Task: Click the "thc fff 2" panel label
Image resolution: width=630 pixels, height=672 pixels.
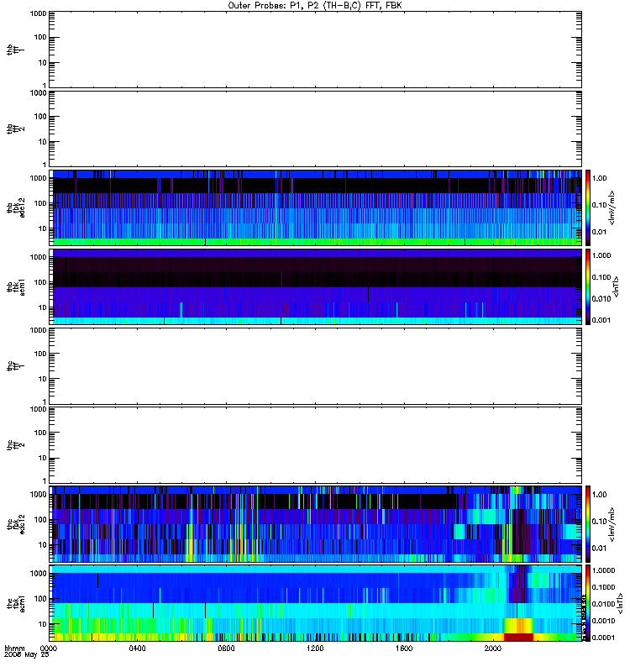Action: point(15,445)
